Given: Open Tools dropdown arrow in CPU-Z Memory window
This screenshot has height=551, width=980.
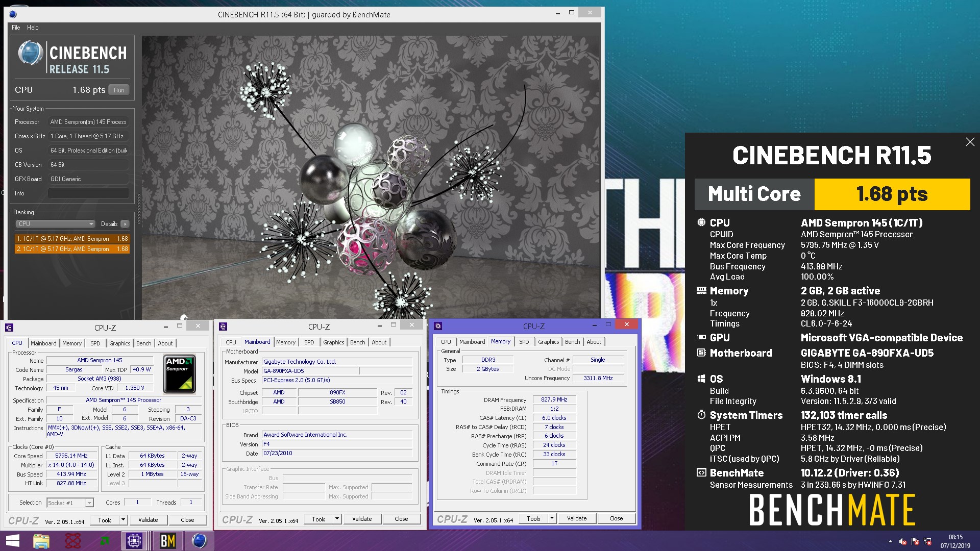Looking at the screenshot, I should click(552, 518).
